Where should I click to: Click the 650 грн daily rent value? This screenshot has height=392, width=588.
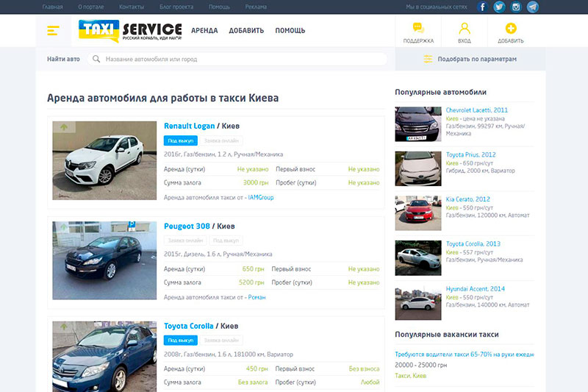coord(253,269)
